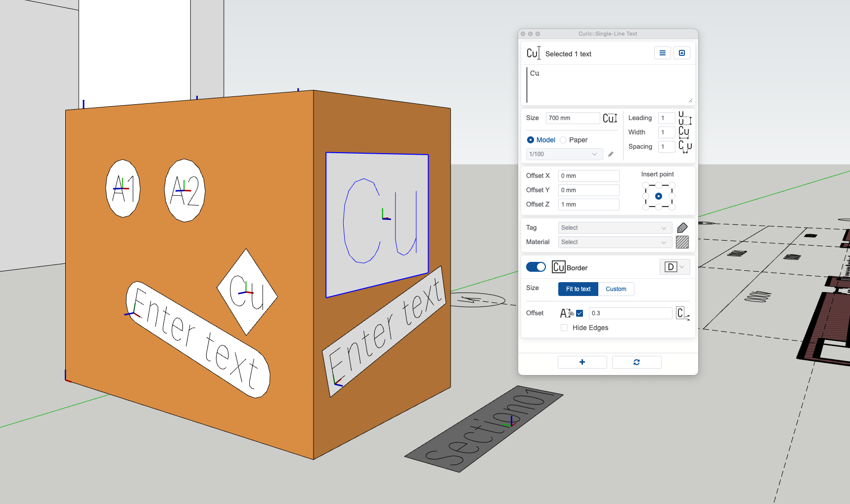Switch to the Custom size tab
The width and height of the screenshot is (850, 504).
pyautogui.click(x=616, y=289)
